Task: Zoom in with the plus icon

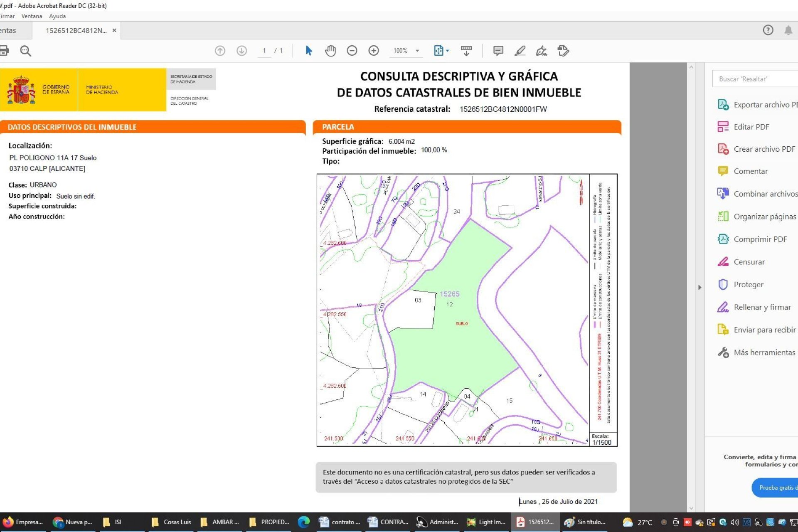Action: pos(374,50)
